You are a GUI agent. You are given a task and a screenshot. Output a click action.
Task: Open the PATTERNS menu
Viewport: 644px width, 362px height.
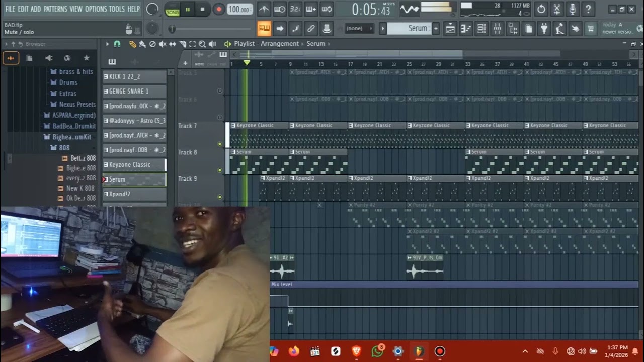pos(55,9)
